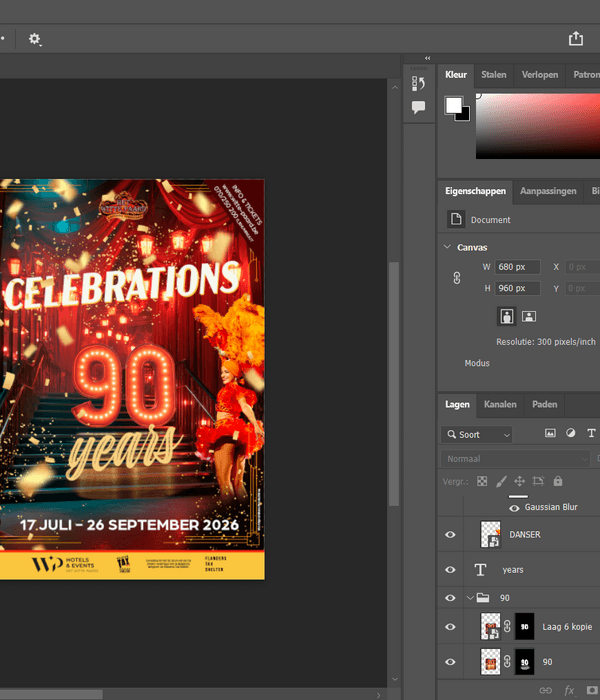Click the foreground color swatch
The height and width of the screenshot is (700, 600).
point(454,106)
